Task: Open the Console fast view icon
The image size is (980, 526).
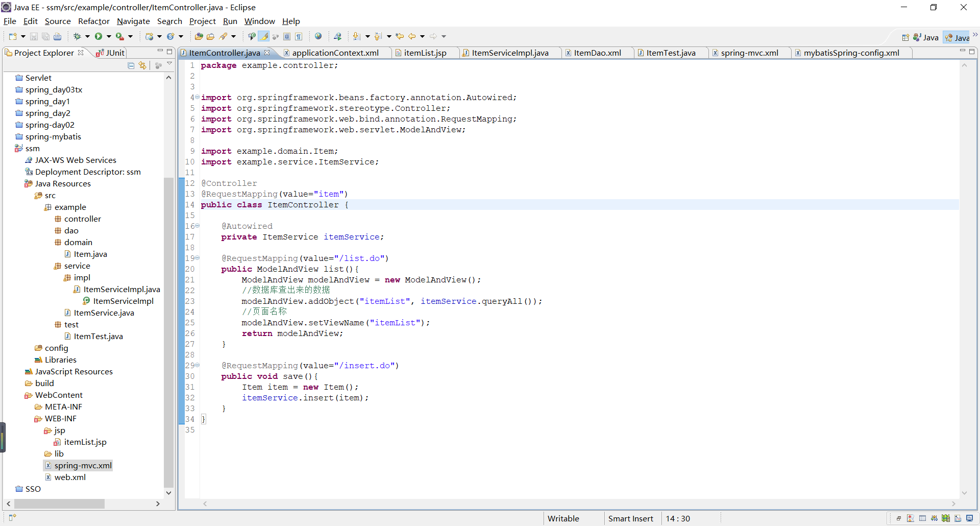Action: (970, 518)
